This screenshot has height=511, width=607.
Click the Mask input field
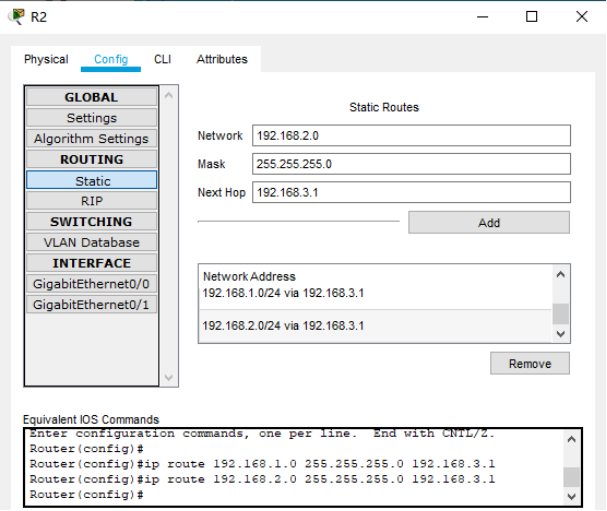point(411,164)
